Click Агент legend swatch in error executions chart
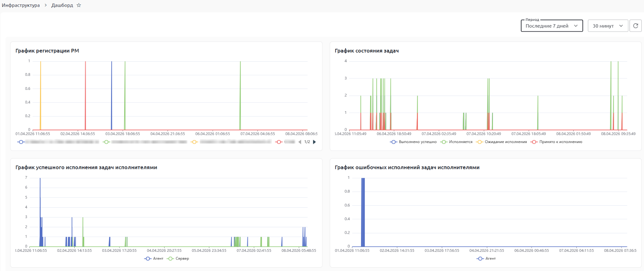The image size is (644, 271). coord(480,259)
